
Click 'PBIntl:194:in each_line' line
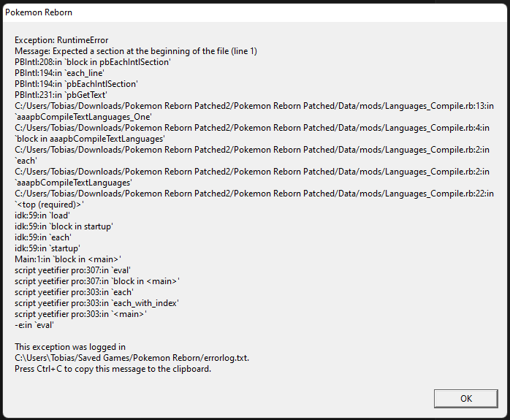point(59,73)
